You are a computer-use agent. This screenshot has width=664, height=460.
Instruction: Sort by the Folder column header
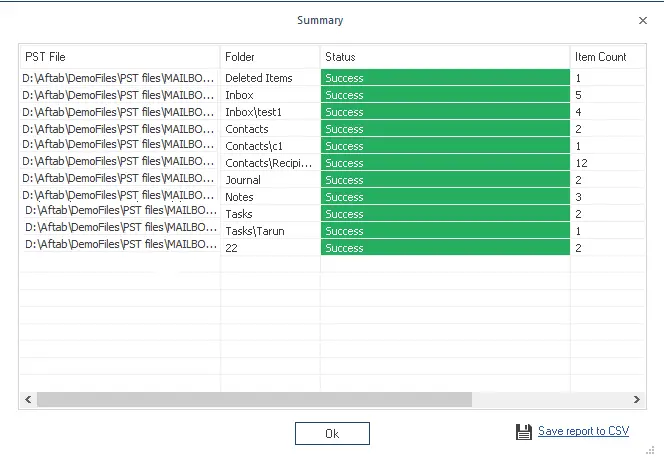(270, 57)
